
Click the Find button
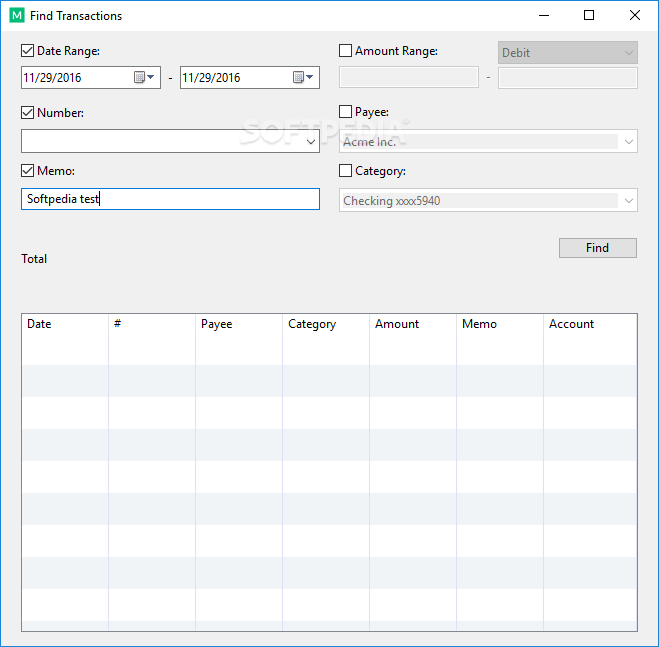598,248
